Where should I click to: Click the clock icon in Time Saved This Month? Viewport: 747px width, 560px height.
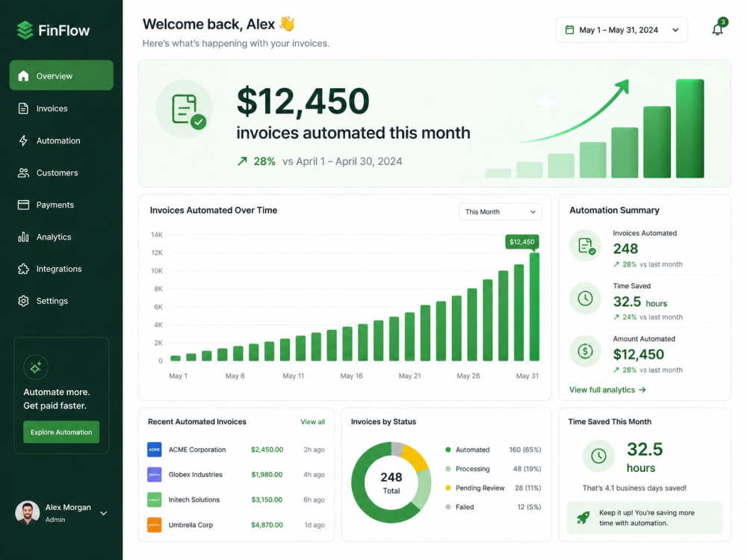click(599, 455)
